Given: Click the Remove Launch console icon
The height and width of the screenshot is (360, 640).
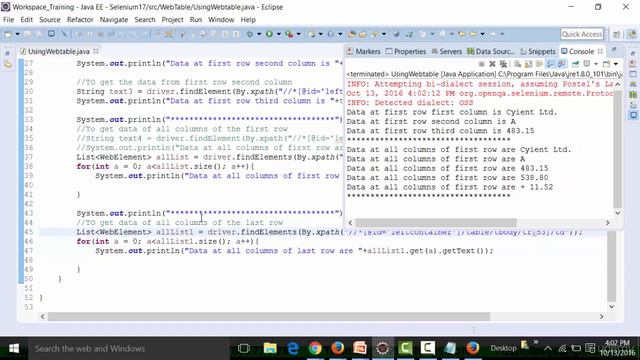Looking at the screenshot, I should pos(493,64).
